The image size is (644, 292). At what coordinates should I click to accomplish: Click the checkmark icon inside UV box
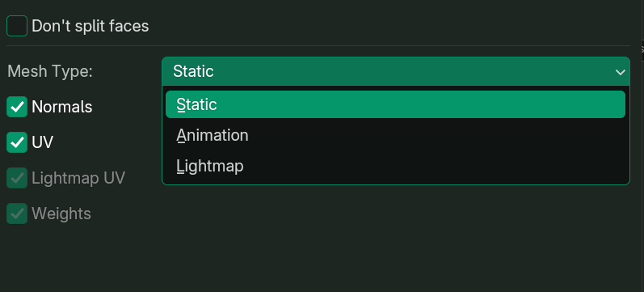(x=17, y=142)
